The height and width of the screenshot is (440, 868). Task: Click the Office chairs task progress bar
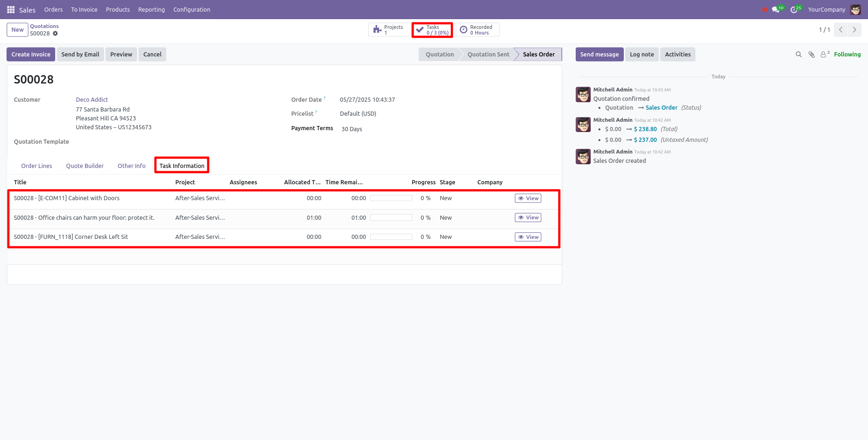[391, 218]
